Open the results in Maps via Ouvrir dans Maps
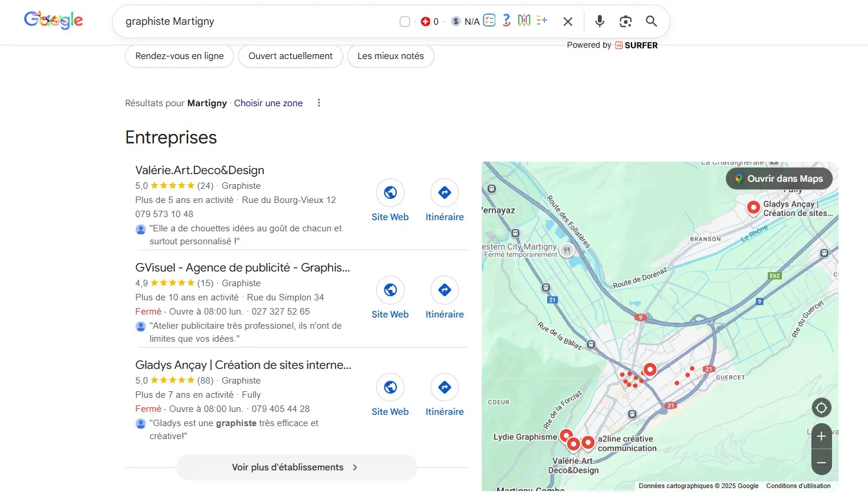 point(778,178)
